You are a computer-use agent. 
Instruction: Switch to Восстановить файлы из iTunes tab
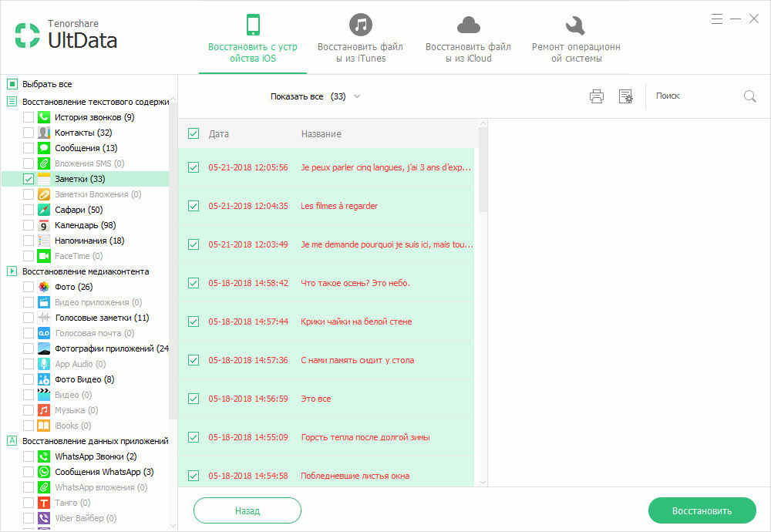(x=360, y=38)
